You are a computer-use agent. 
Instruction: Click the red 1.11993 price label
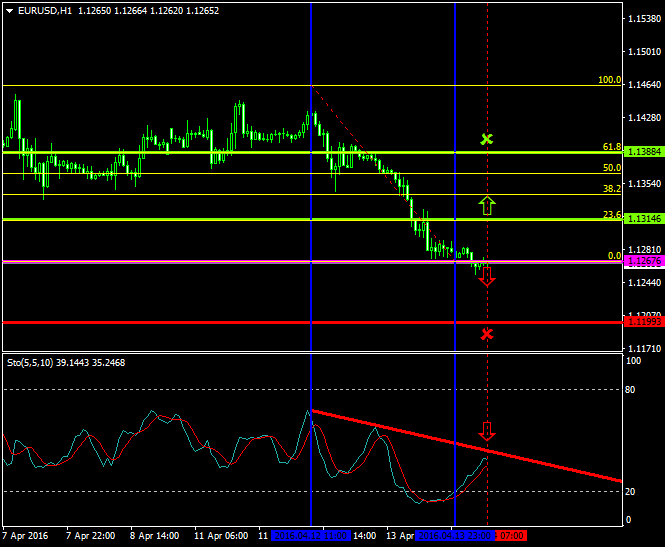(645, 322)
